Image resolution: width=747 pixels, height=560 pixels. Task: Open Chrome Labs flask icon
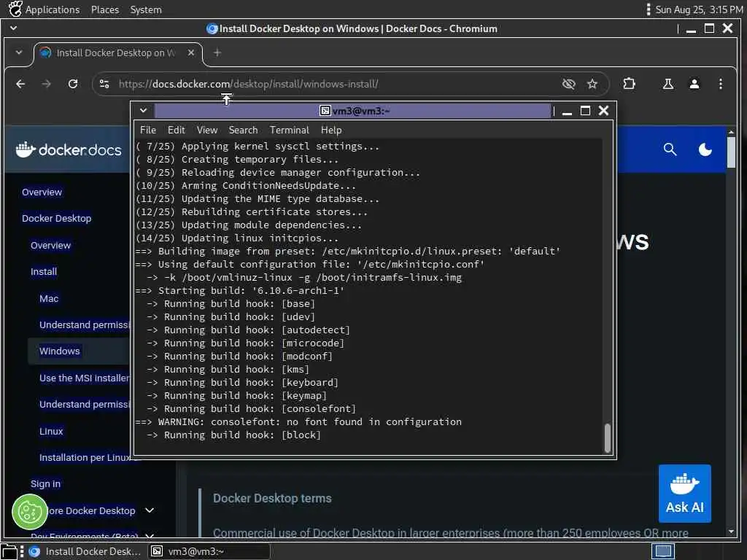pos(668,84)
